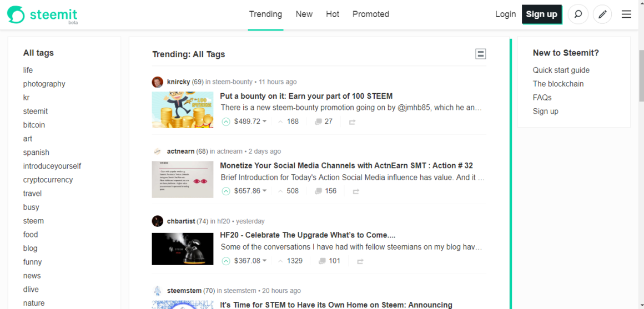Switch to the New tab
The image size is (644, 309).
[304, 14]
